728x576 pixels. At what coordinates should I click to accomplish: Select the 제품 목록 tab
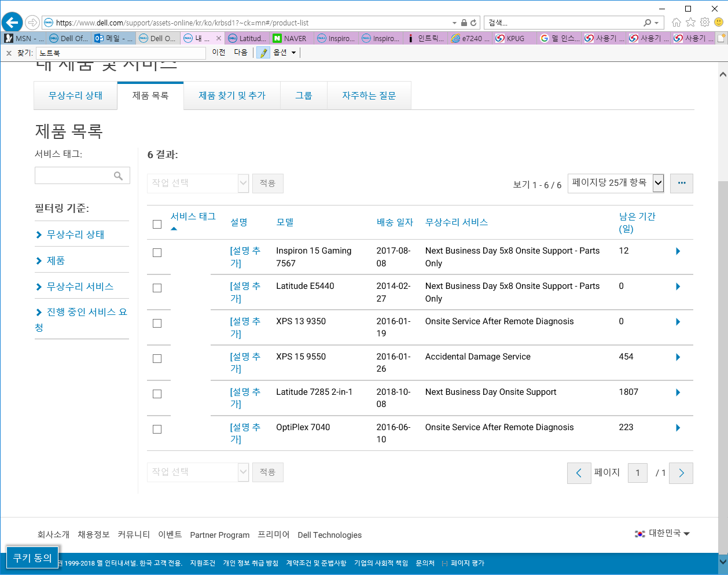click(x=150, y=96)
